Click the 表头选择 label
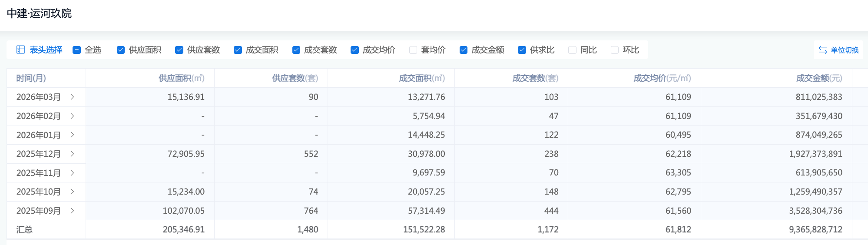 pos(46,50)
